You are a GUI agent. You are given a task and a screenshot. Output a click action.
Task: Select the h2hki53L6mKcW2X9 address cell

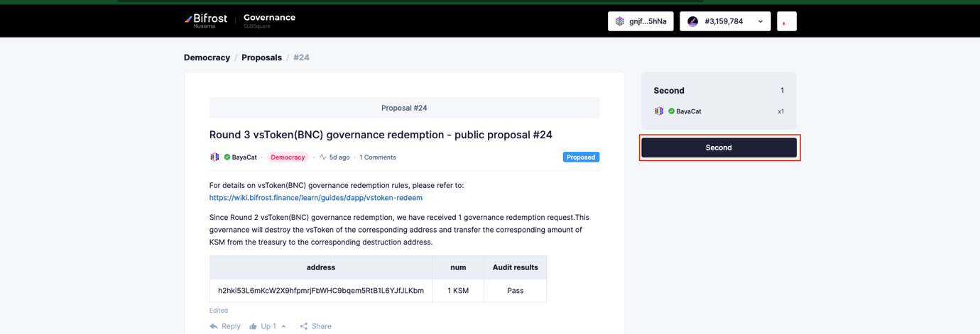(321, 291)
